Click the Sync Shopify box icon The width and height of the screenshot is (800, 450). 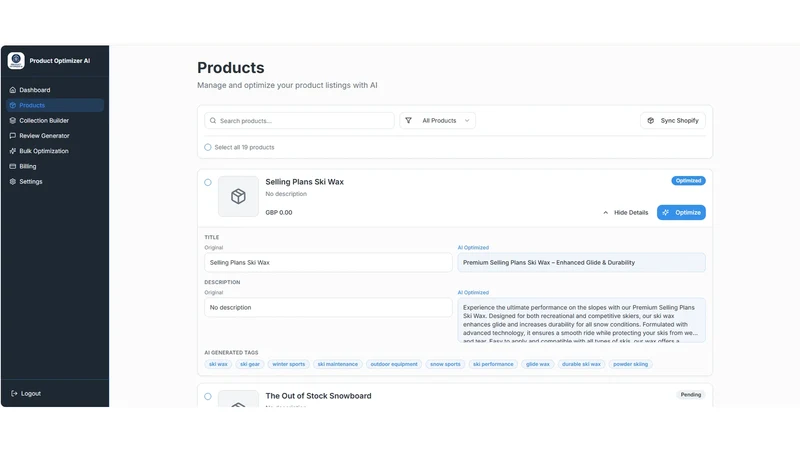pyautogui.click(x=651, y=120)
